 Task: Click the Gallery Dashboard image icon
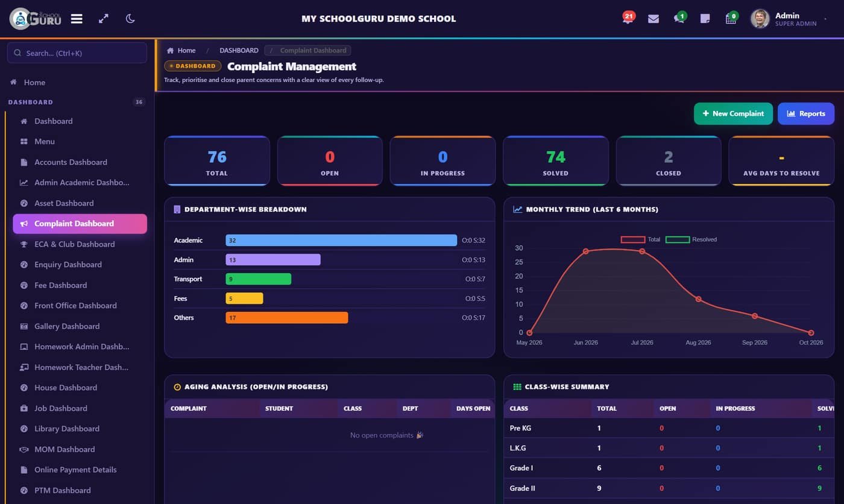point(24,326)
